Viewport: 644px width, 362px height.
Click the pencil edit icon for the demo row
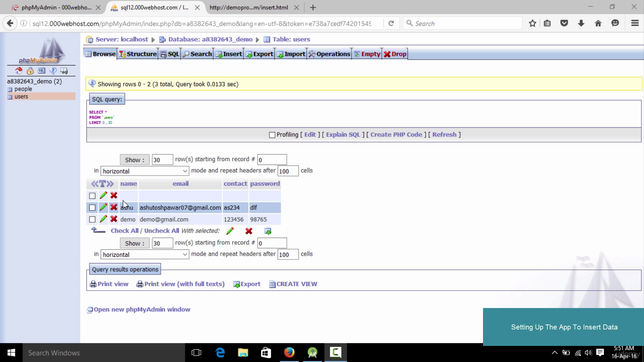pyautogui.click(x=103, y=219)
